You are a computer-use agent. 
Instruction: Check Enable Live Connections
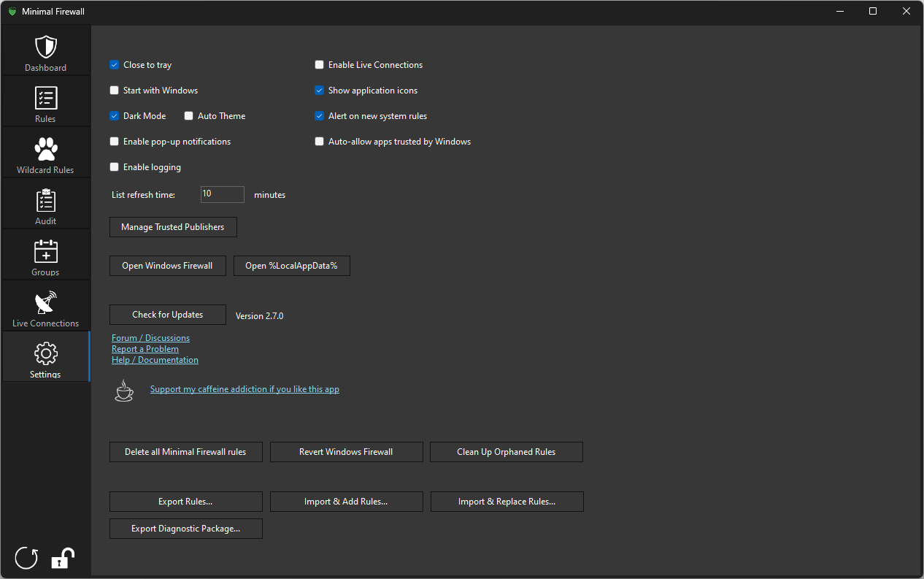click(x=320, y=65)
